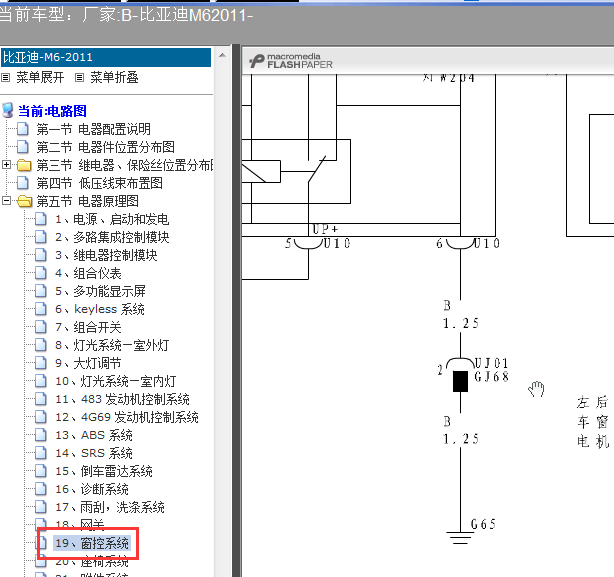The width and height of the screenshot is (614, 577).
Task: Click the 菜单折叠 collapse menu link
Action: point(114,78)
